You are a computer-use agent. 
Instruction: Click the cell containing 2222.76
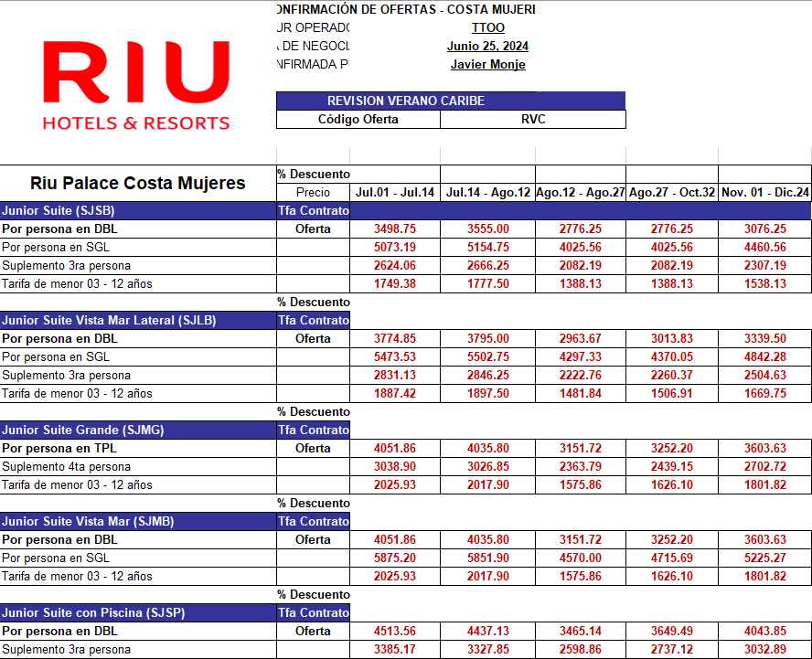(x=581, y=376)
